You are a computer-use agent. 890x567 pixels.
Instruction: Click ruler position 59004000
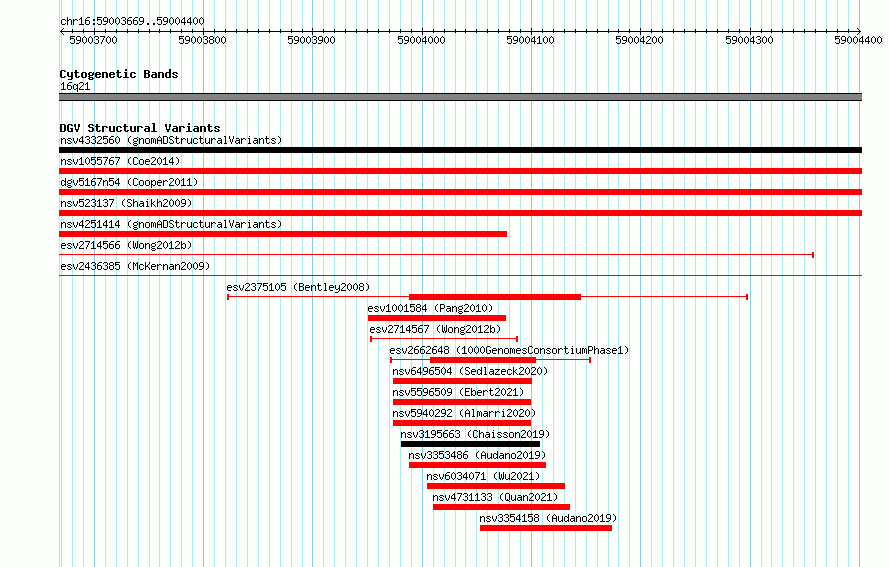coord(421,40)
